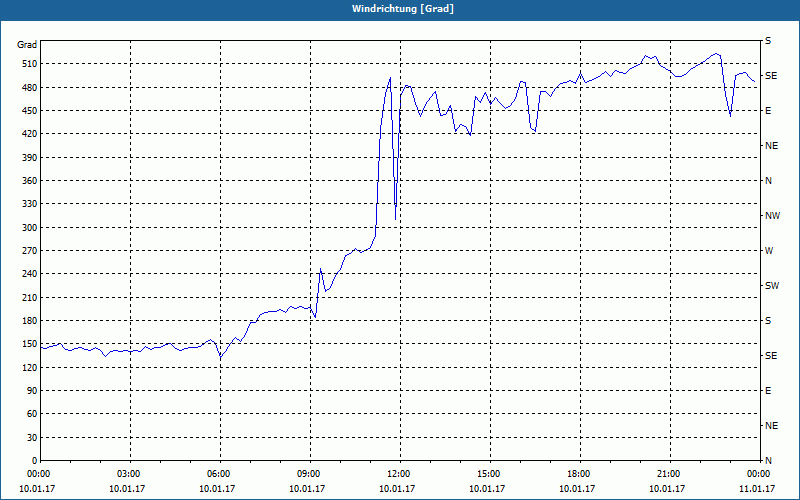Screen dimensions: 800x500
Task: Select the 510 value on the degree axis
Action: 29,64
